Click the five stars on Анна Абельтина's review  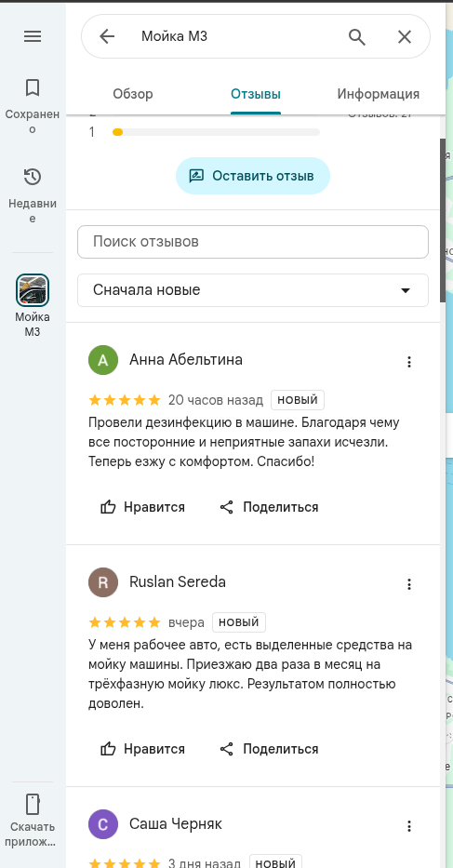(x=125, y=400)
